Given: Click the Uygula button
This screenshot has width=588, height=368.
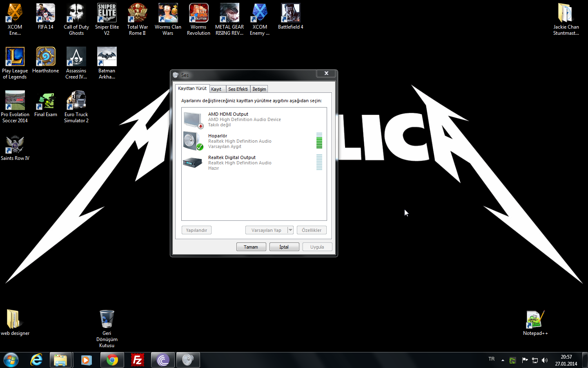Looking at the screenshot, I should click(317, 247).
